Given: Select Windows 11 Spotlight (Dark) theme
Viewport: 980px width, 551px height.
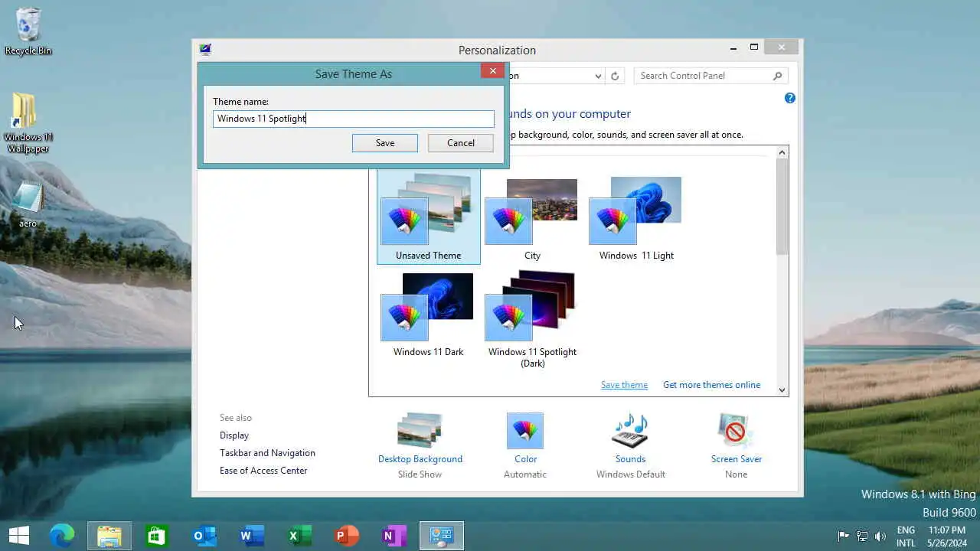Looking at the screenshot, I should click(532, 318).
